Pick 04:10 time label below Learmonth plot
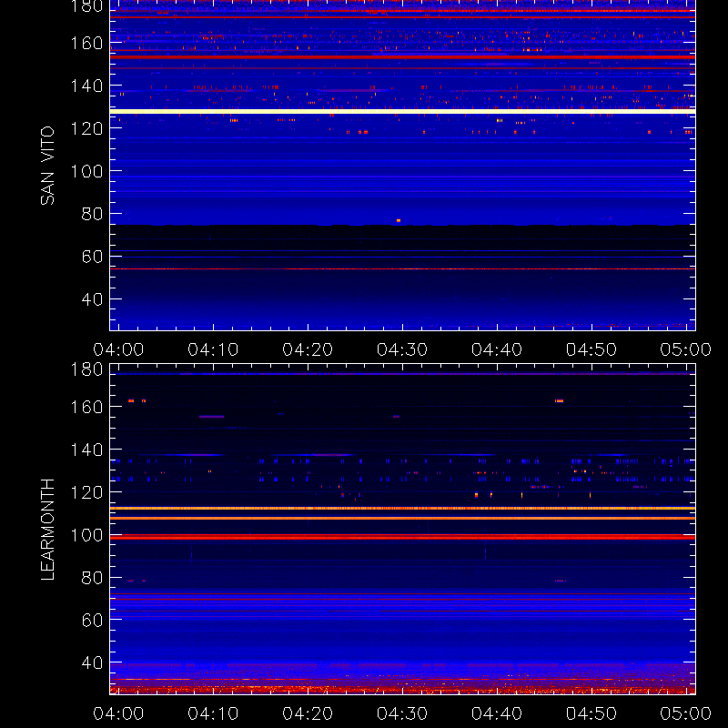 pyautogui.click(x=213, y=713)
